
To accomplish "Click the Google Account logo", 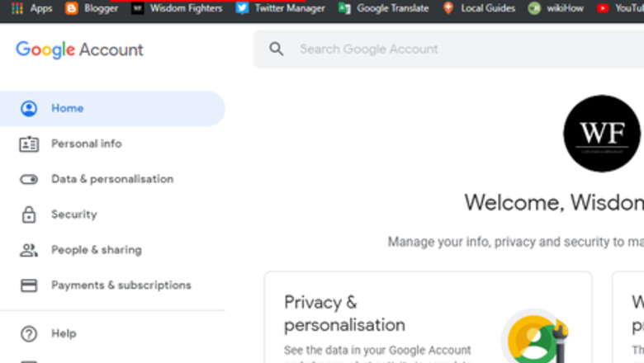I will (80, 49).
